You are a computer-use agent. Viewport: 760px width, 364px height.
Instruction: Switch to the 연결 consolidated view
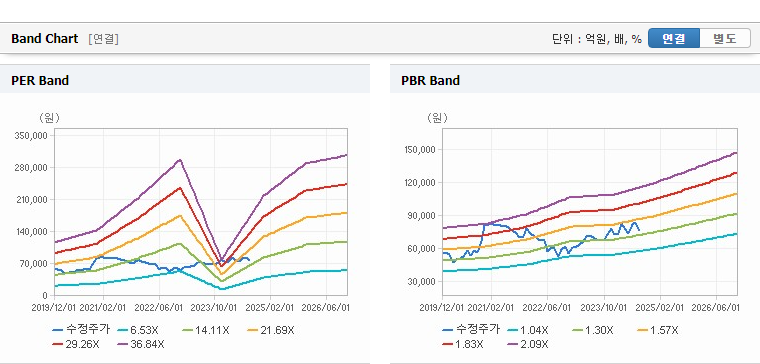[674, 39]
